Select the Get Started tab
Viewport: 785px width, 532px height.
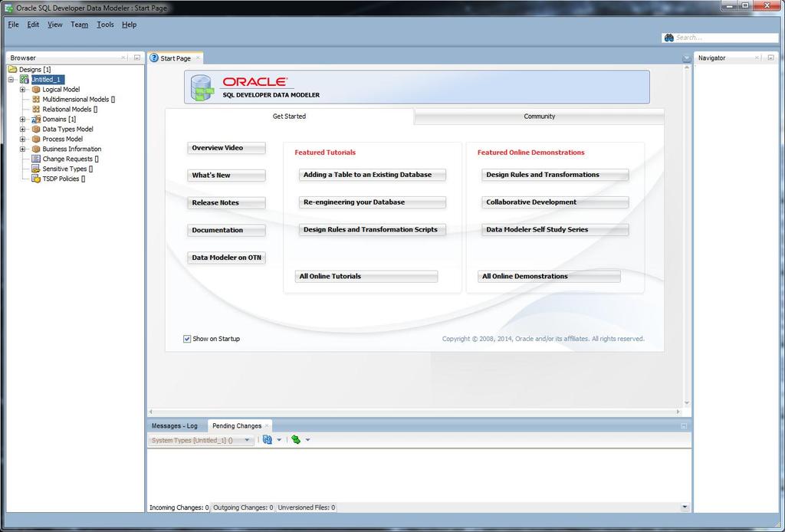pyautogui.click(x=289, y=116)
